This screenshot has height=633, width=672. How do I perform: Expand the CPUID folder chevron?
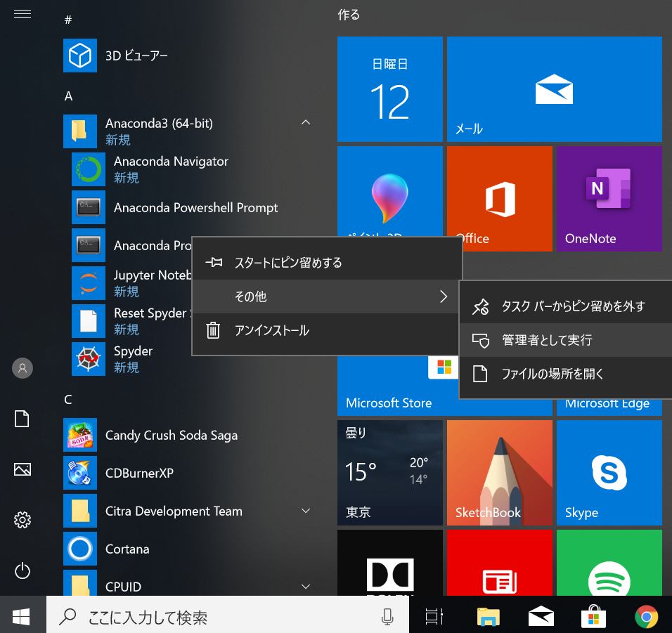[306, 587]
